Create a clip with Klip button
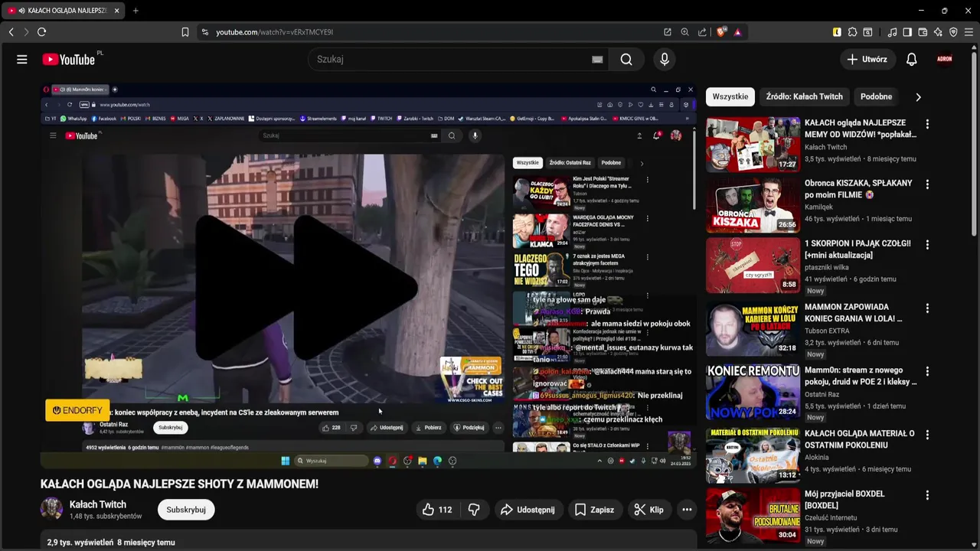Image resolution: width=980 pixels, height=551 pixels. (648, 510)
